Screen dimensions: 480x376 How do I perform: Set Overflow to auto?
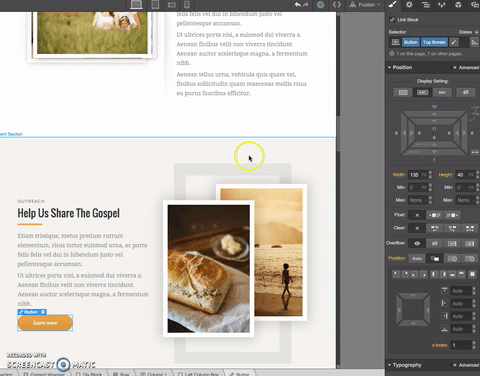pyautogui.click(x=470, y=243)
